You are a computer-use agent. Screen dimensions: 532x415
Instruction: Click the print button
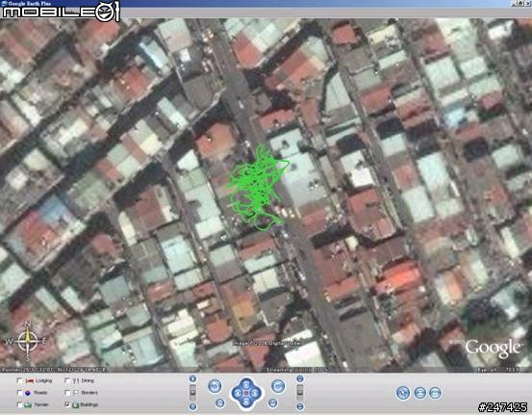point(420,393)
